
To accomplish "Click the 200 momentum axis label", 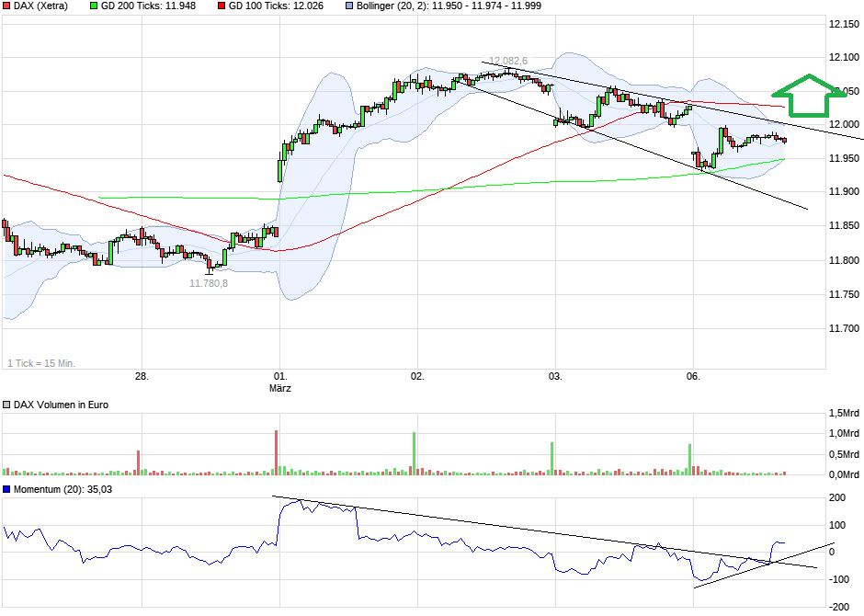I will coord(837,498).
